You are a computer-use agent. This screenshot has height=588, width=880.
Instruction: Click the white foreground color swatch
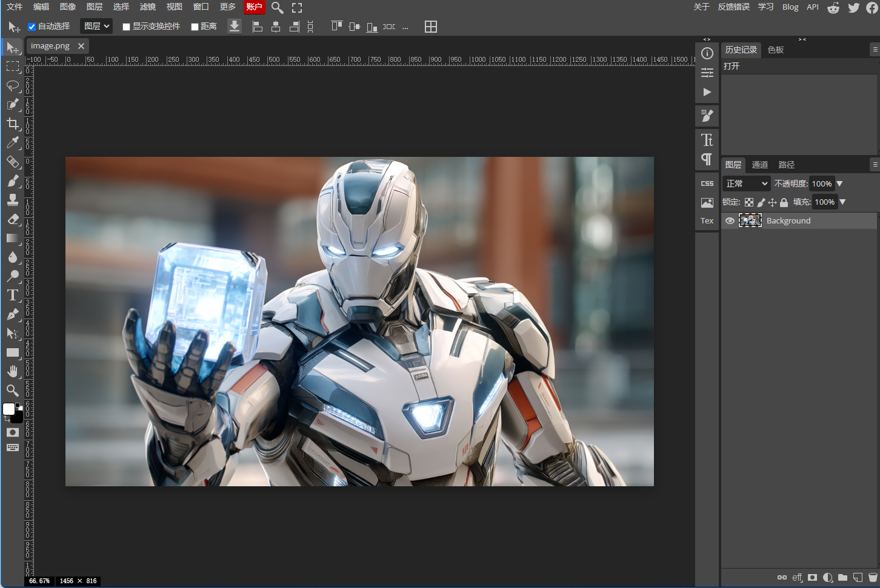[8, 409]
